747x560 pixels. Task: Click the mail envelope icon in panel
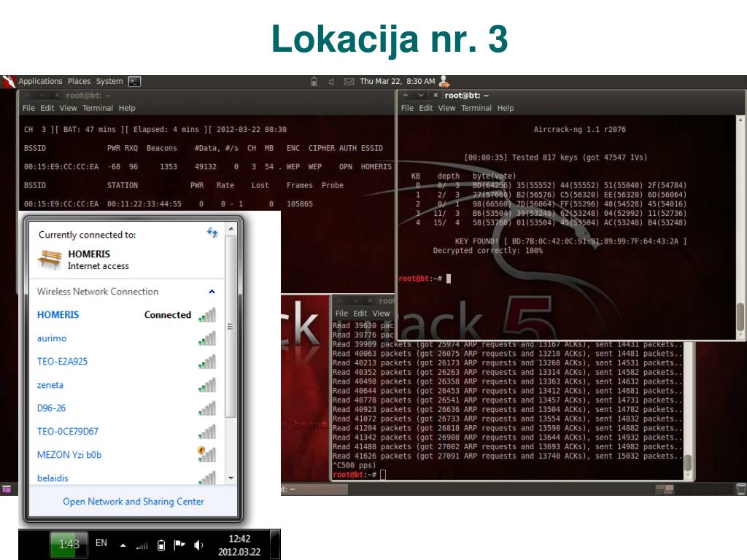click(x=349, y=82)
